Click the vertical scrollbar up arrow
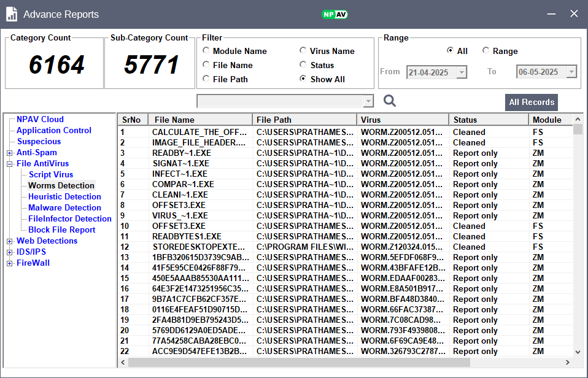The width and height of the screenshot is (588, 378). (x=578, y=119)
